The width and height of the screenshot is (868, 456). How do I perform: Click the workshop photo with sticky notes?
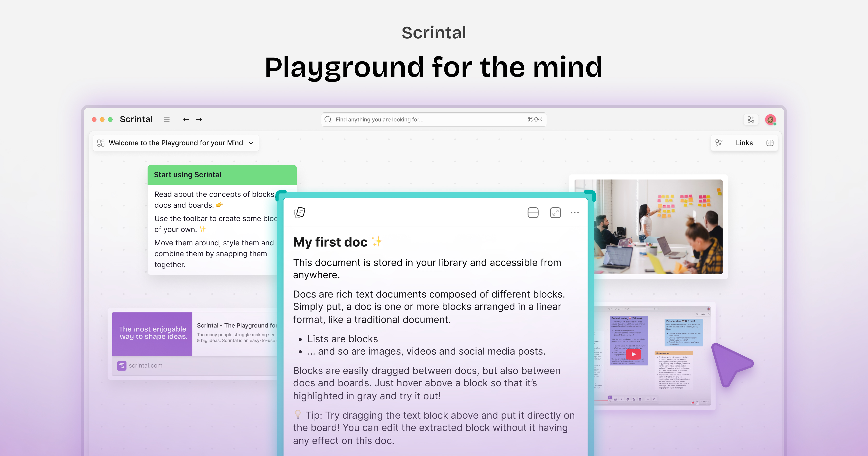click(x=657, y=227)
